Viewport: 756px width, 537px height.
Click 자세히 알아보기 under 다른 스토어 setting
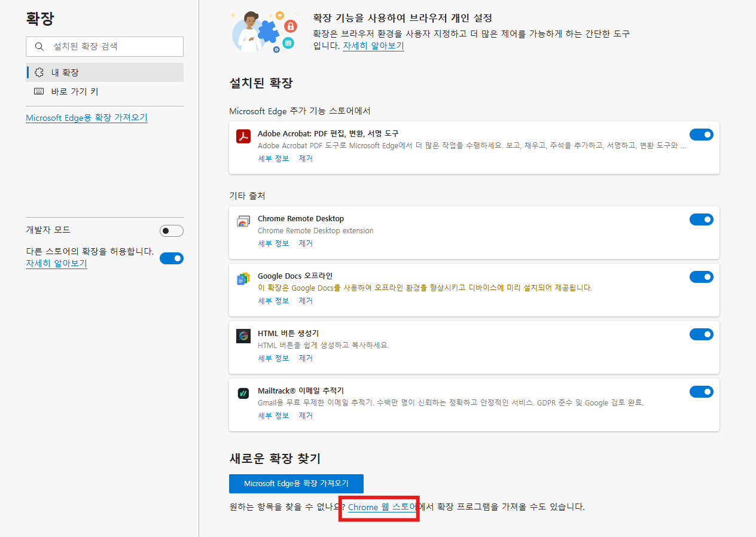(x=56, y=263)
